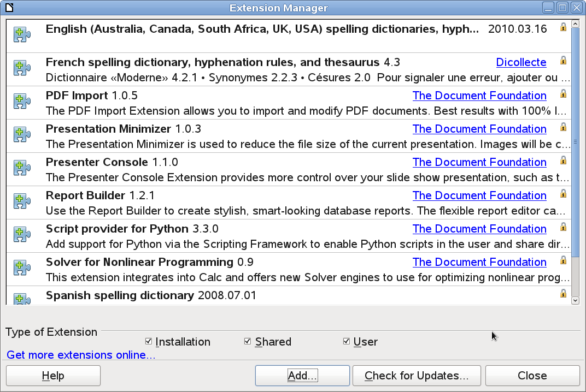Open The Document Foundation link for PDF Import
The image size is (586, 392).
pos(479,96)
